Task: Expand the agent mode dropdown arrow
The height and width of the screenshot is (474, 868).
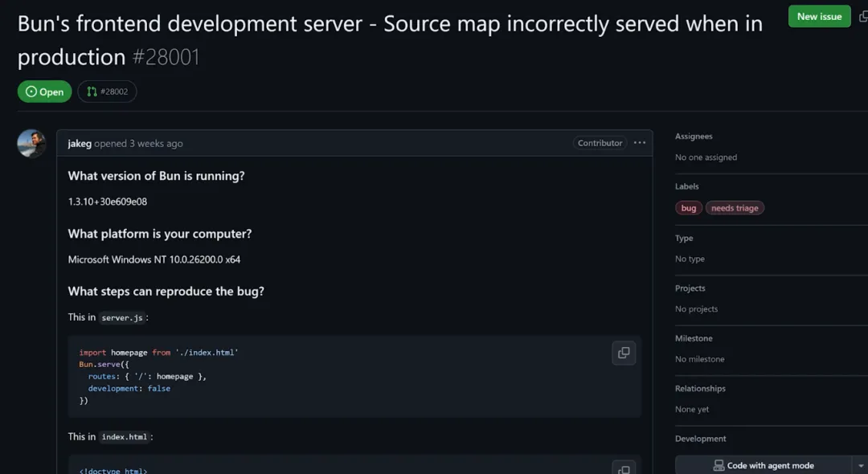Action: pos(860,466)
